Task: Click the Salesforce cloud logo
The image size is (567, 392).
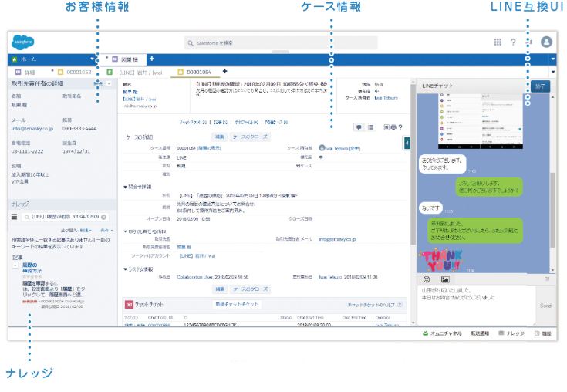Action: pyautogui.click(x=23, y=42)
